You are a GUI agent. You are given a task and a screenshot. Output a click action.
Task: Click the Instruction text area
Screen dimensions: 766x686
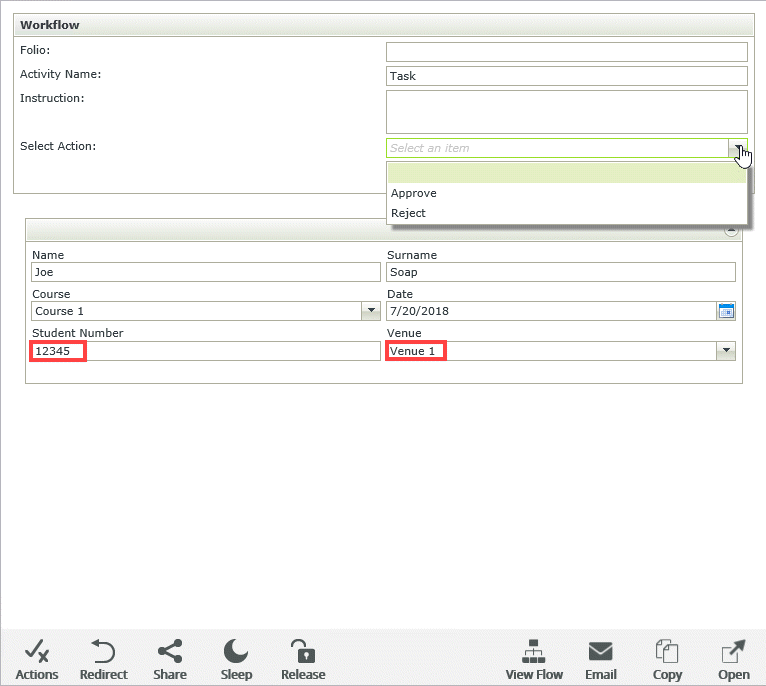tap(567, 112)
